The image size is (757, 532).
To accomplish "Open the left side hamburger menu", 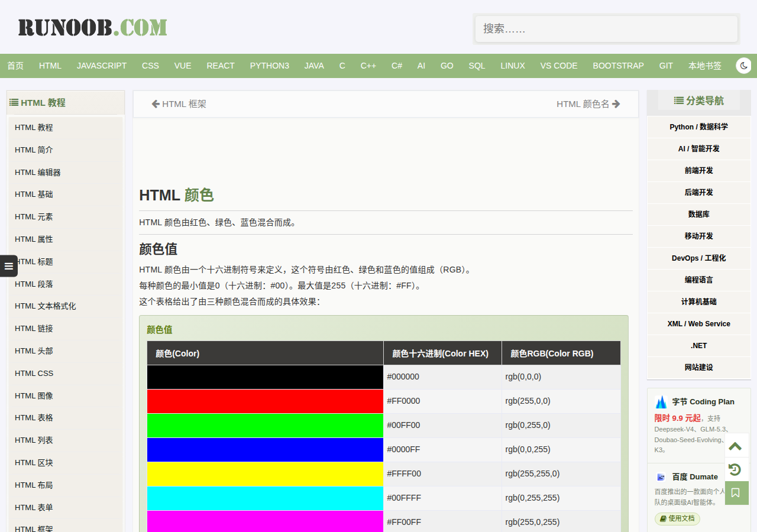I will coord(9,266).
